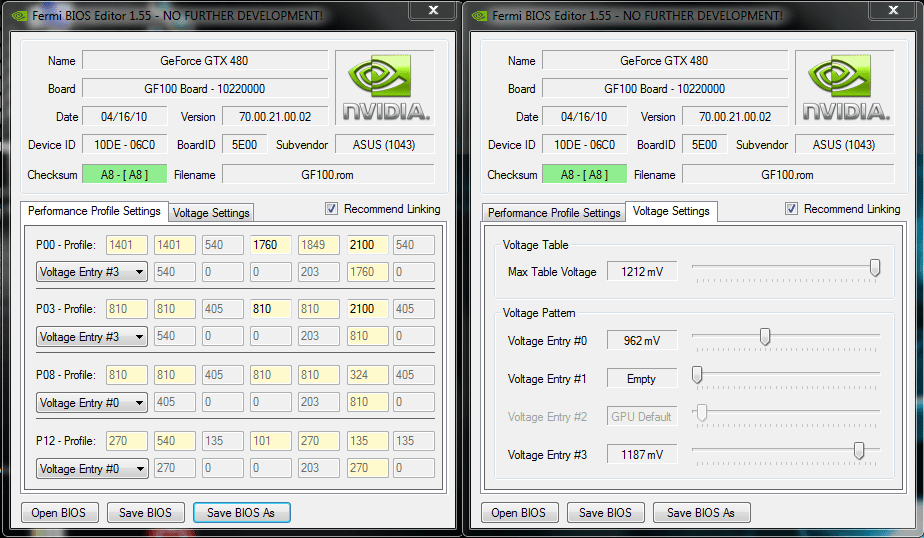Click P03 profile field showing 405 after 810s
The width and height of the screenshot is (924, 538).
(222, 309)
